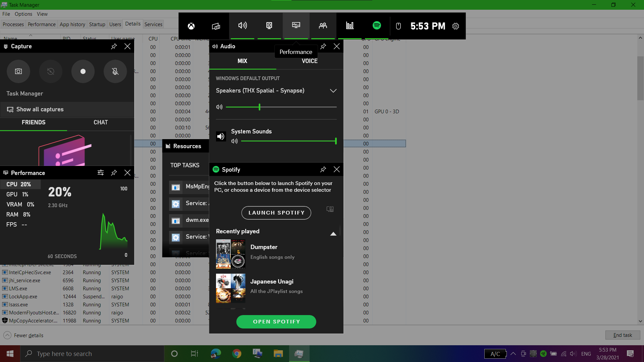Select the CPU 20% metric
The height and width of the screenshot is (362, 644).
pos(20,184)
